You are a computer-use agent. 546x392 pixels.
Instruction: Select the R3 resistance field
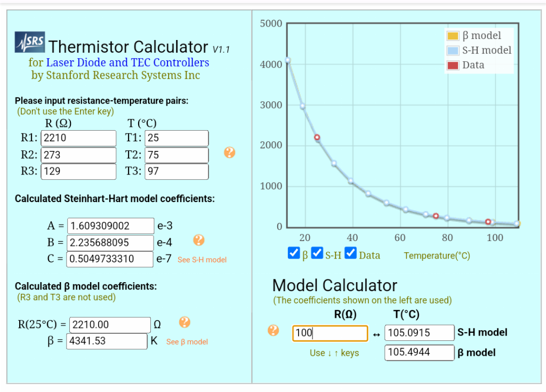(x=78, y=172)
